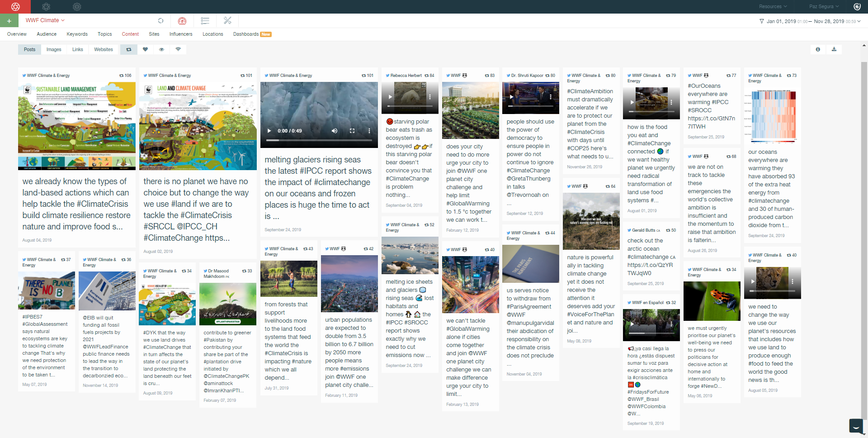
Task: Click the download export icon
Action: pos(834,49)
